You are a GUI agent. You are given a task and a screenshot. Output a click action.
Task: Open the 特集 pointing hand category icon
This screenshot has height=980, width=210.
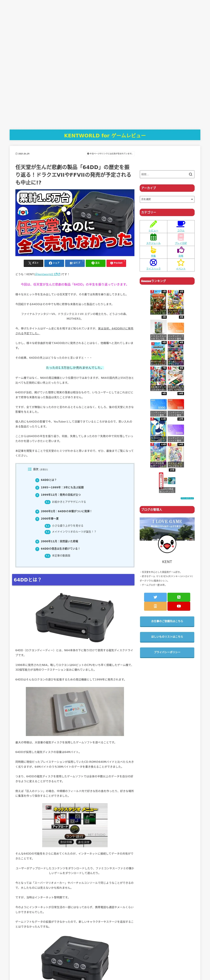pyautogui.click(x=153, y=250)
